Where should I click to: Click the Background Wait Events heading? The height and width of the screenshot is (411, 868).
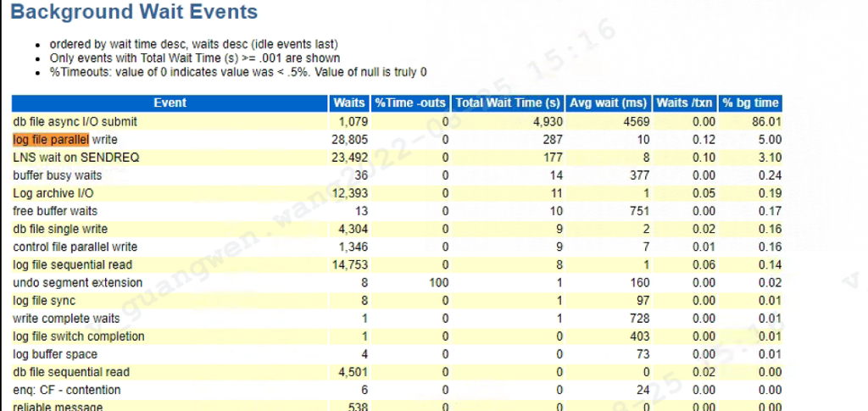[x=135, y=12]
